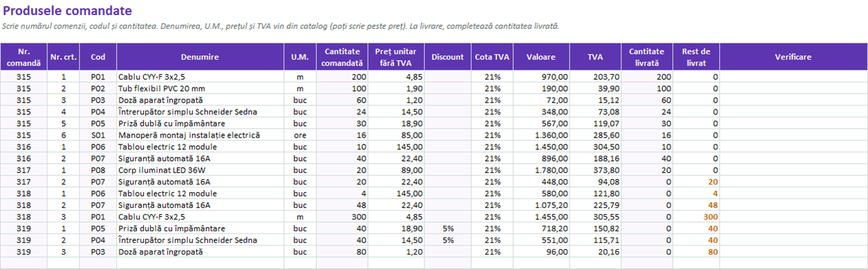Click the delivered quantity cell '200'

click(x=648, y=77)
